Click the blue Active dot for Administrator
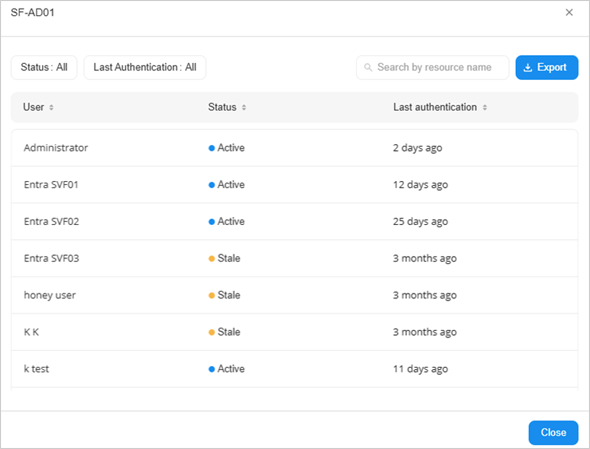 [x=211, y=148]
